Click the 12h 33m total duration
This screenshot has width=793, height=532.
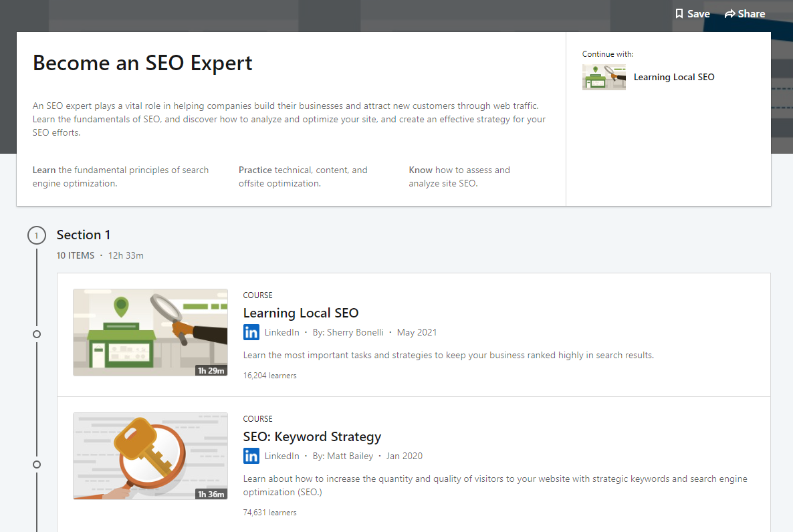[x=126, y=255]
